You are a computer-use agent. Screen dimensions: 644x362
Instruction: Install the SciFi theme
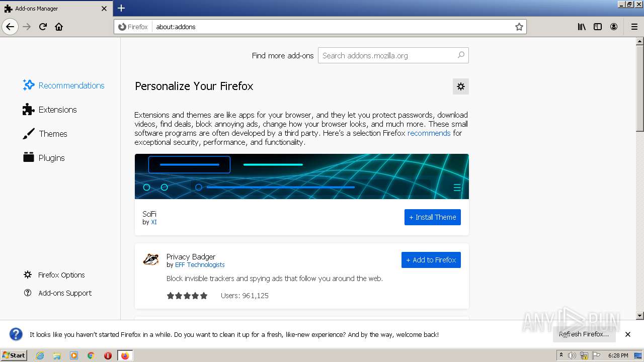click(x=433, y=217)
